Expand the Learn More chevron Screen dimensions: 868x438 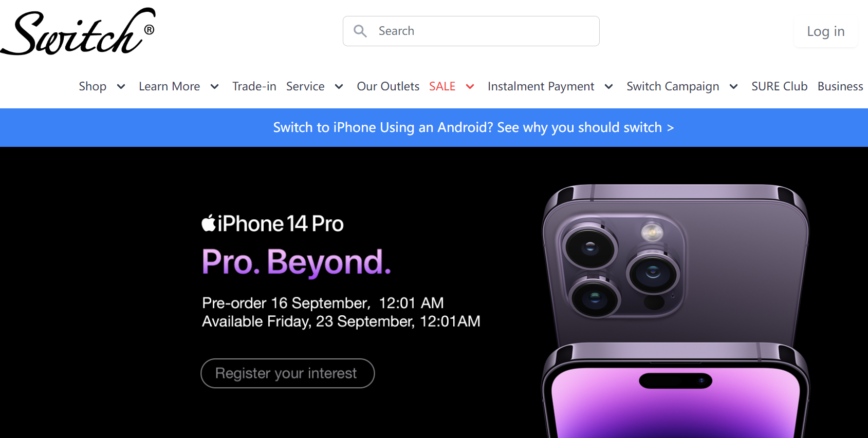coord(215,87)
